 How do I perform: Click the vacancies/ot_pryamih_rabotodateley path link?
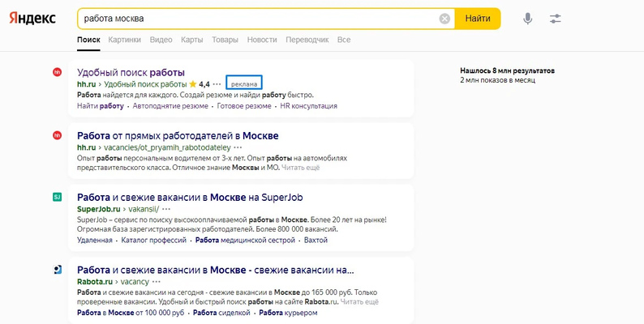167,147
